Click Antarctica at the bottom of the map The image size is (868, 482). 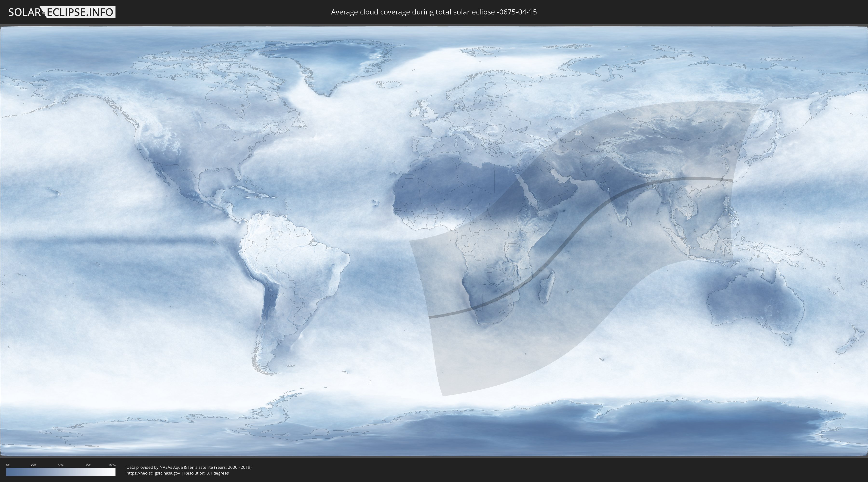tap(573, 428)
